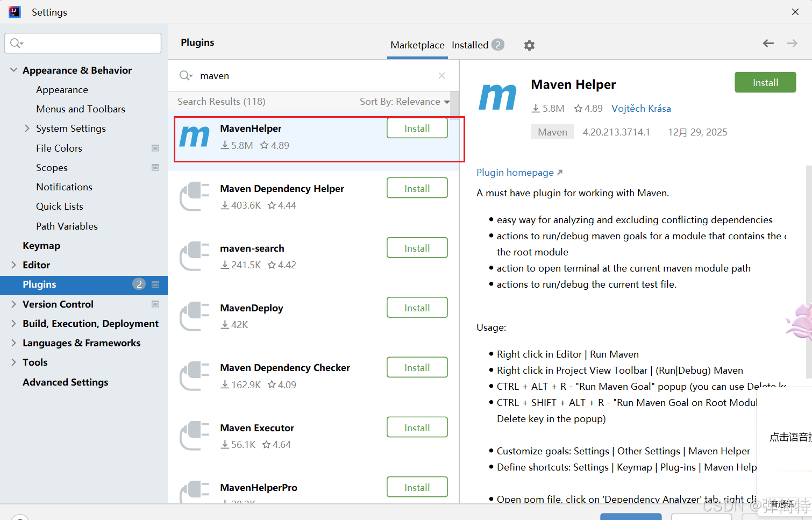The width and height of the screenshot is (812, 520).
Task: Click the maven-search plug icon
Action: tap(194, 256)
